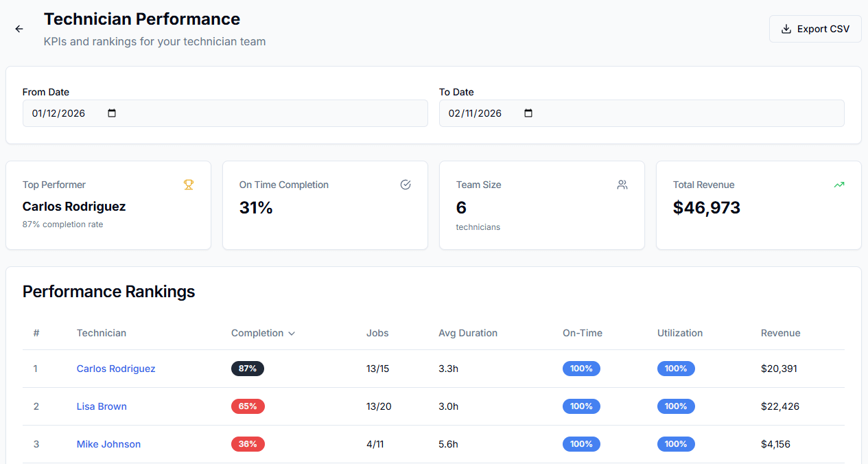Click the To Date input field
Screen dimensions: 868x464
tap(480, 113)
